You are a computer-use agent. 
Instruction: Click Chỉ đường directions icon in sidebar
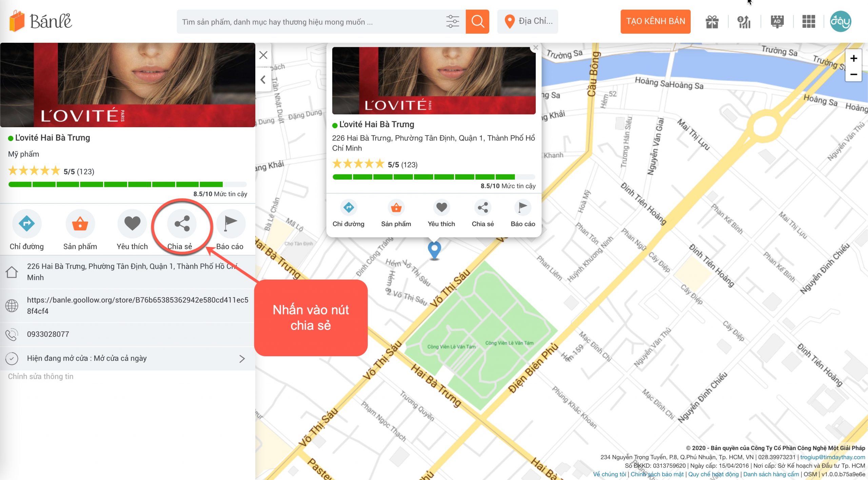(x=27, y=224)
